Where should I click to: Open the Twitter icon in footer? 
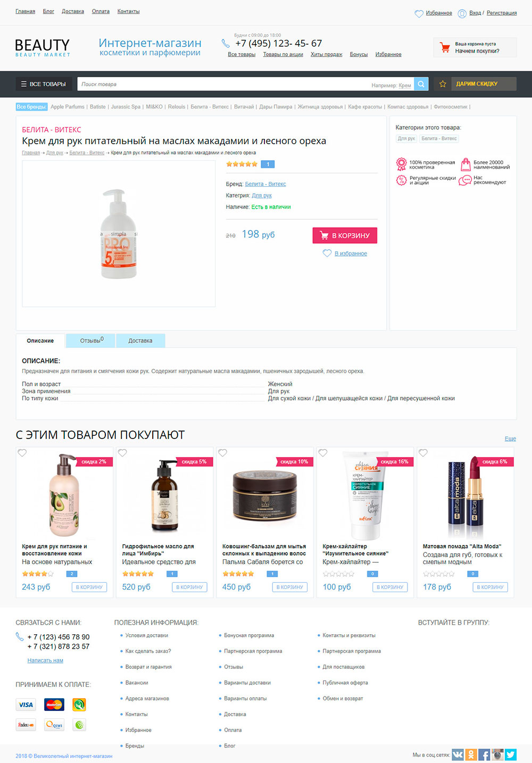pos(511,754)
